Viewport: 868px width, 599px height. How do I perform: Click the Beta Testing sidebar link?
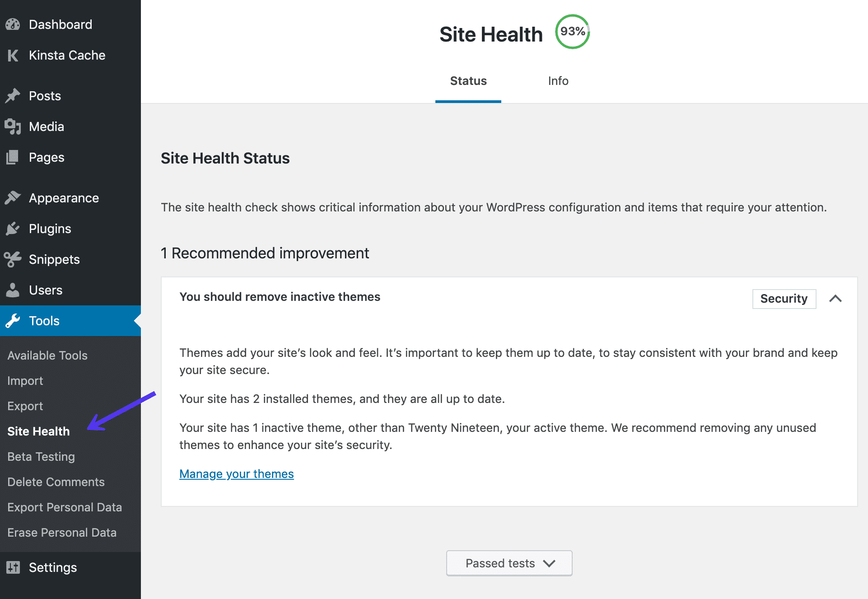tap(41, 457)
